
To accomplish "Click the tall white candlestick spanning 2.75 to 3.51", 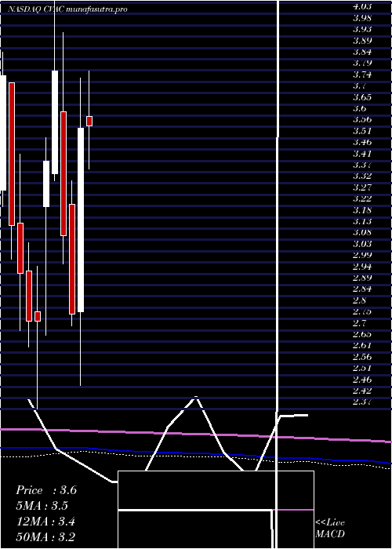I will click(81, 220).
